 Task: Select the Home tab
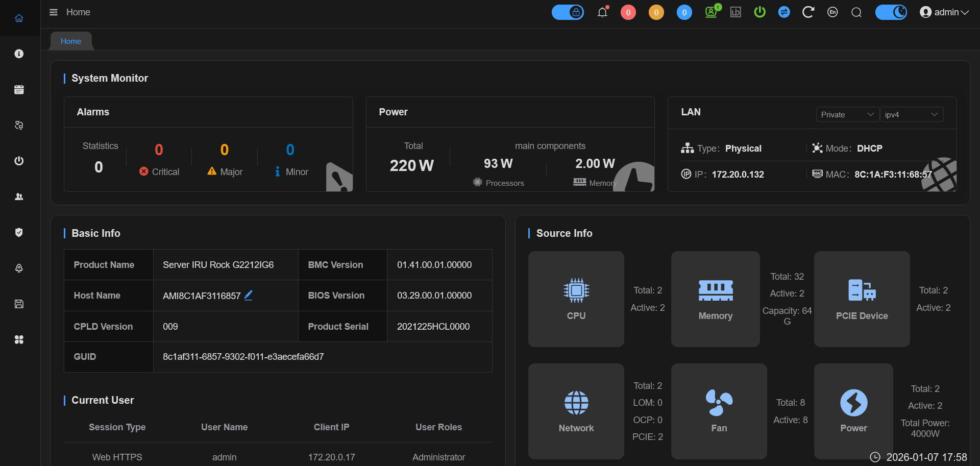(71, 41)
